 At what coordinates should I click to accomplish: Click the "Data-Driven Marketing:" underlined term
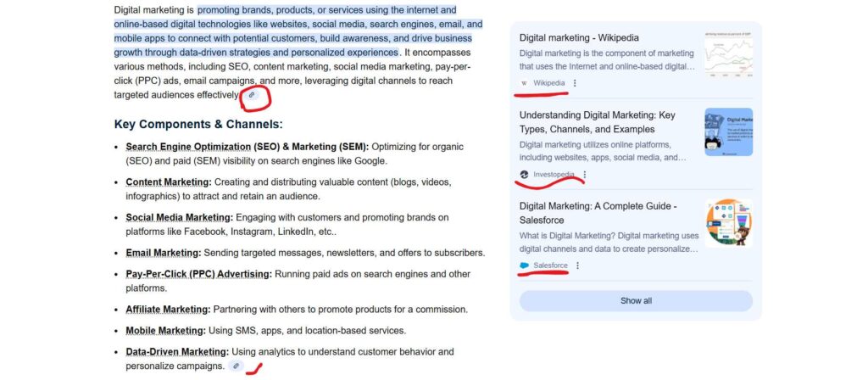pyautogui.click(x=177, y=352)
